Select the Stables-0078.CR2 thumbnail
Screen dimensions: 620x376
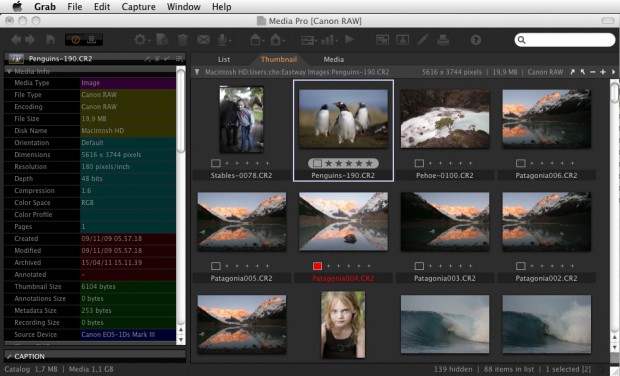pos(242,119)
